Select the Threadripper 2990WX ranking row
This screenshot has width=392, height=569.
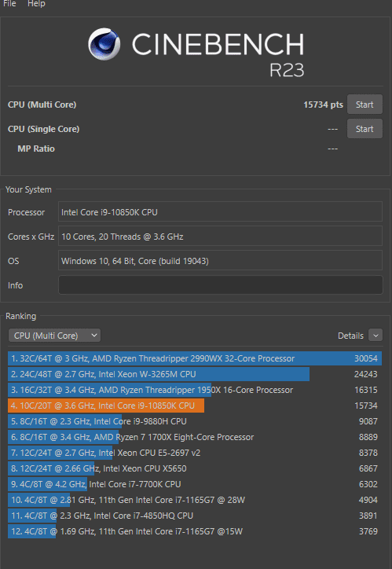coord(195,358)
